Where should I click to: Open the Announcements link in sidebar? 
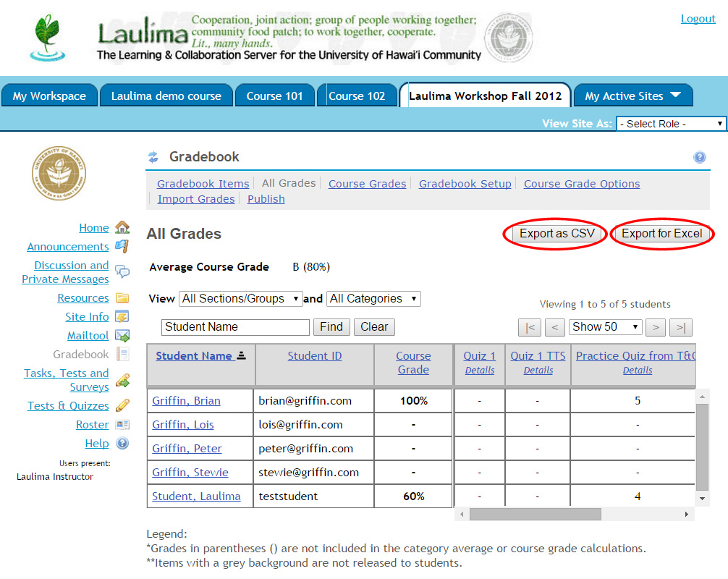click(68, 247)
